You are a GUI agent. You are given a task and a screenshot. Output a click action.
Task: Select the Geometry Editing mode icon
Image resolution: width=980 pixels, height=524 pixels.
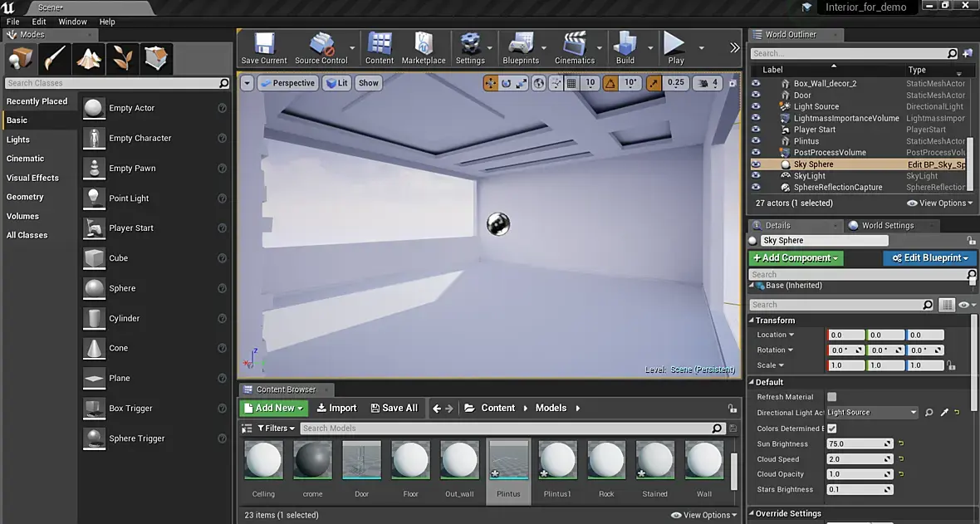click(155, 59)
